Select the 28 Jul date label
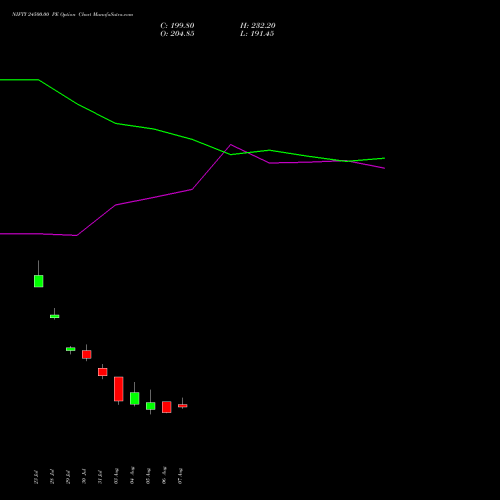The width and height of the screenshot is (500, 500). tap(52, 476)
